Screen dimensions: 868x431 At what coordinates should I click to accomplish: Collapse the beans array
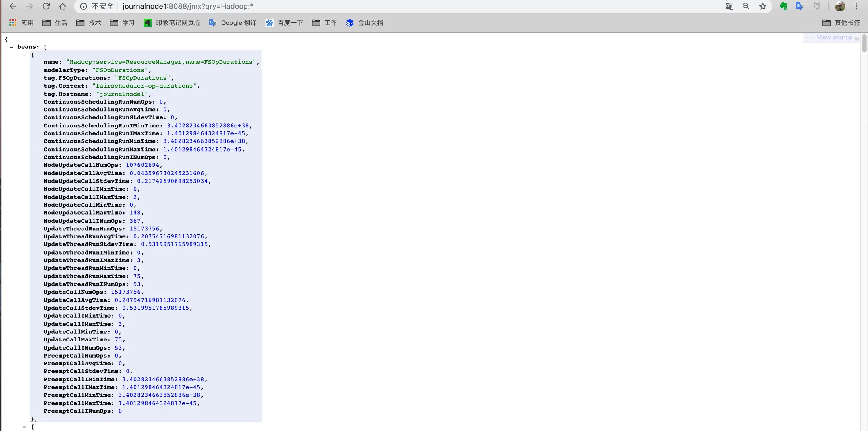(x=11, y=47)
